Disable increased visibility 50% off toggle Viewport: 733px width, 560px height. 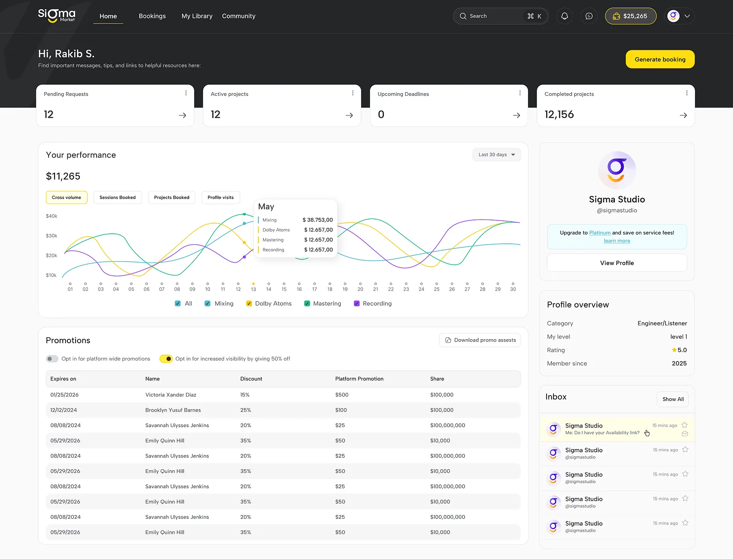(166, 359)
